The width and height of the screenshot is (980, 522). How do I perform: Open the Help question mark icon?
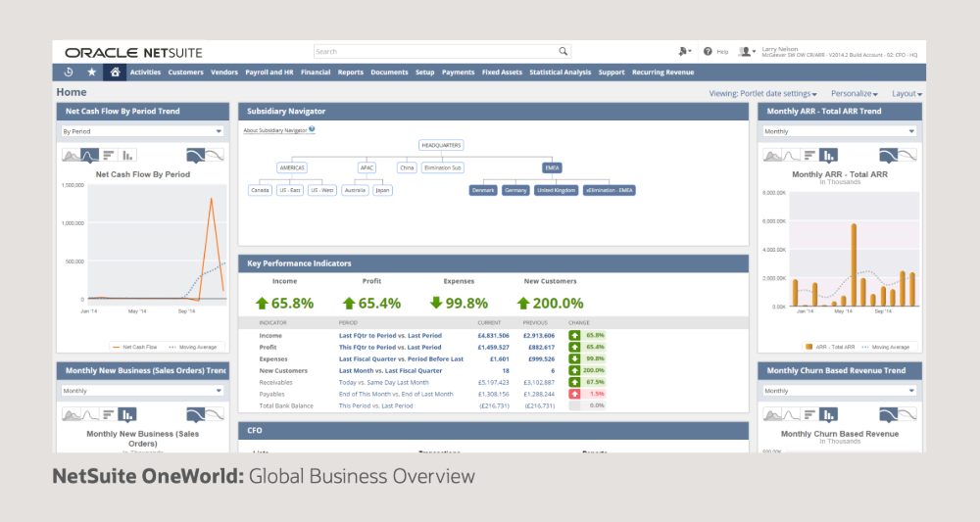click(708, 52)
